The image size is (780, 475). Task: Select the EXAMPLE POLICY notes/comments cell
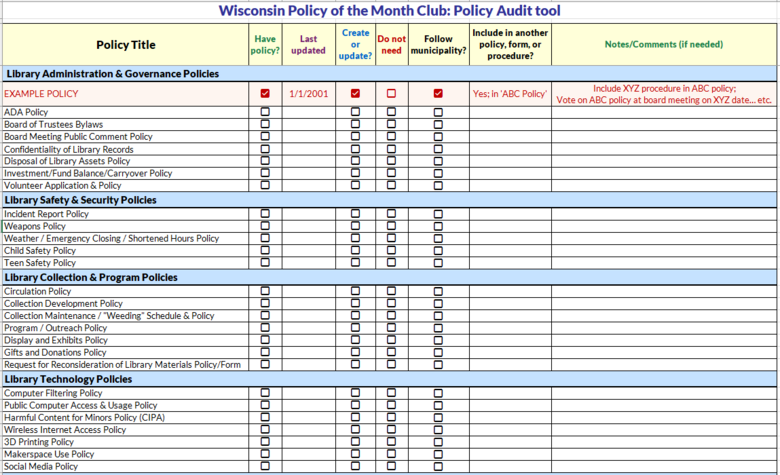[664, 94]
